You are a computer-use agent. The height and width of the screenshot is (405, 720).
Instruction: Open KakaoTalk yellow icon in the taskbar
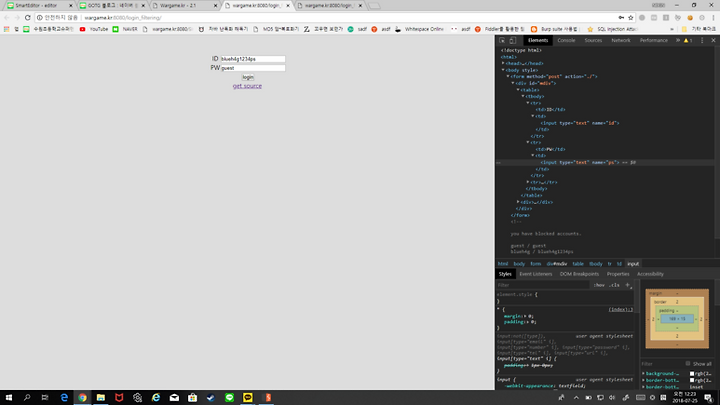point(248,398)
